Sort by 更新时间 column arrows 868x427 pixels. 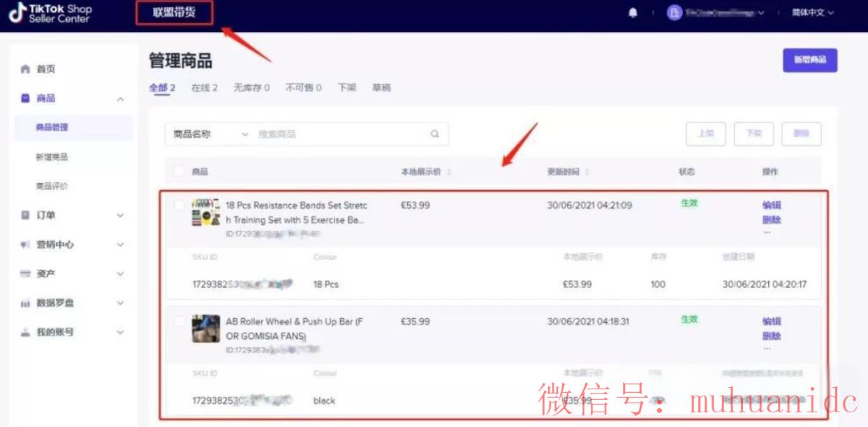pyautogui.click(x=587, y=172)
